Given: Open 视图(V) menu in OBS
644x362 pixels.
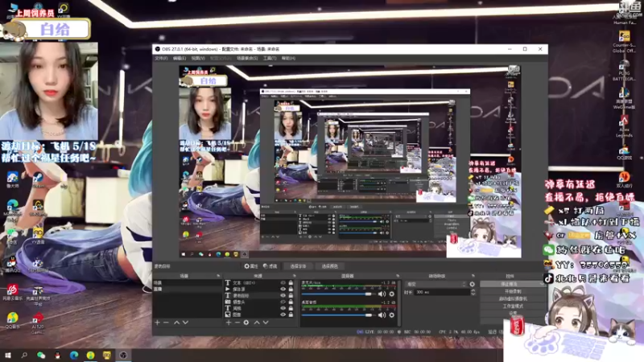Looking at the screenshot, I should [x=198, y=58].
